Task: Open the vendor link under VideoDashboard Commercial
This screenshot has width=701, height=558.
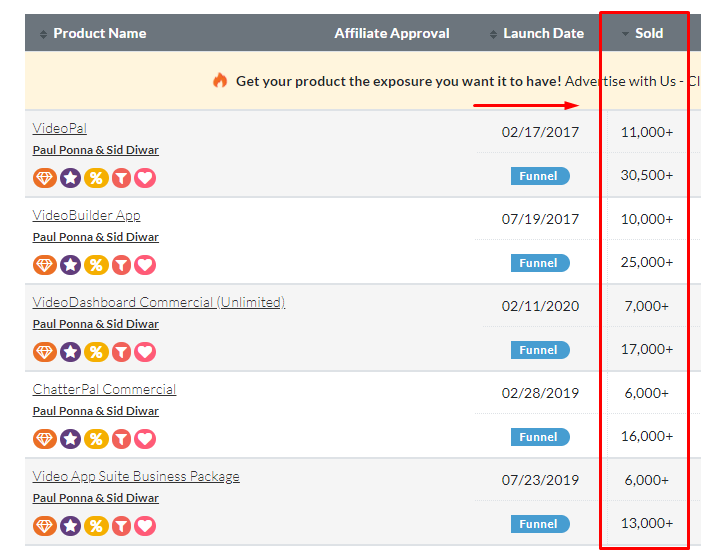Action: (x=96, y=324)
